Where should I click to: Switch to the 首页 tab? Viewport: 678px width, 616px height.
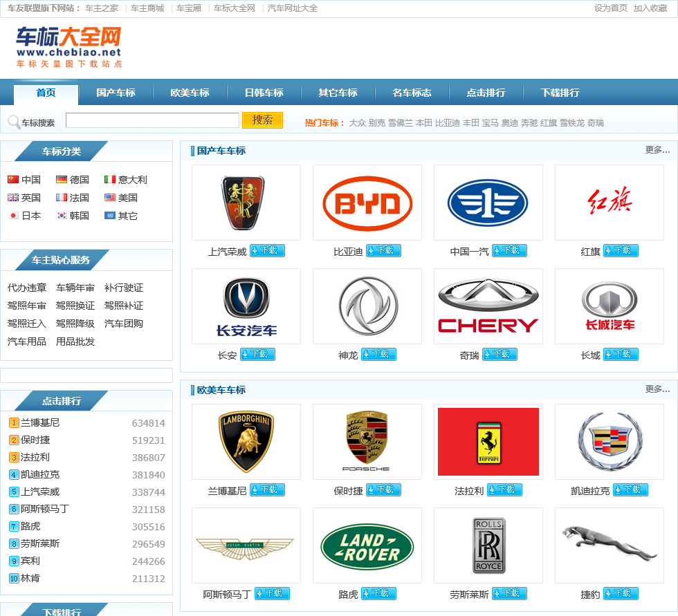[46, 93]
